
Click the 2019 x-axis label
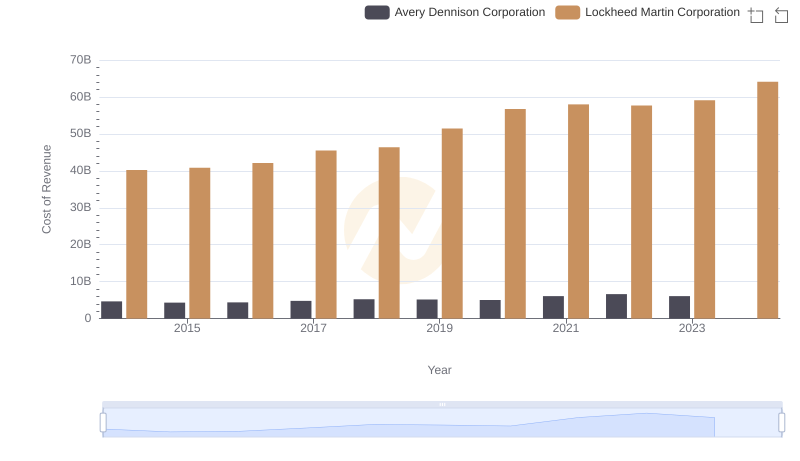coord(439,328)
